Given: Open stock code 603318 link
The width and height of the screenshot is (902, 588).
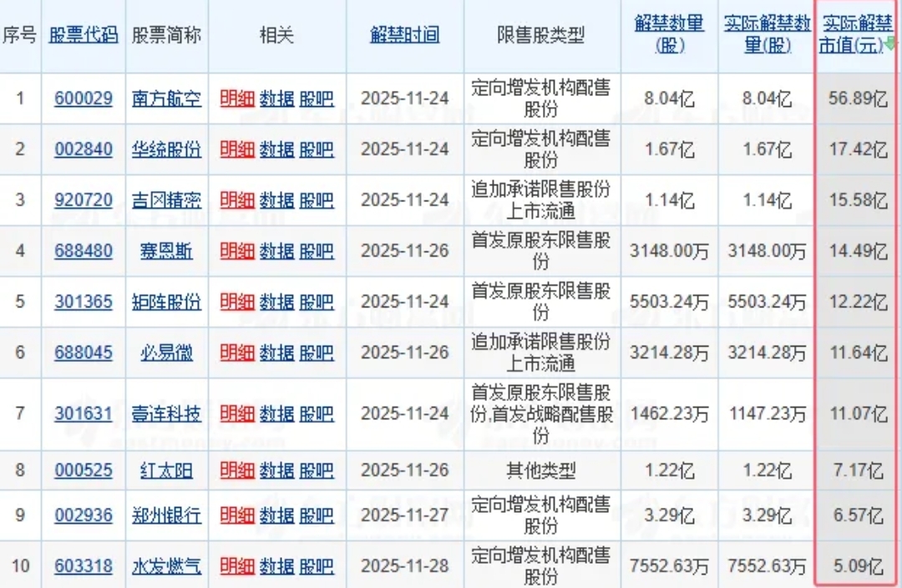Looking at the screenshot, I should (x=84, y=566).
